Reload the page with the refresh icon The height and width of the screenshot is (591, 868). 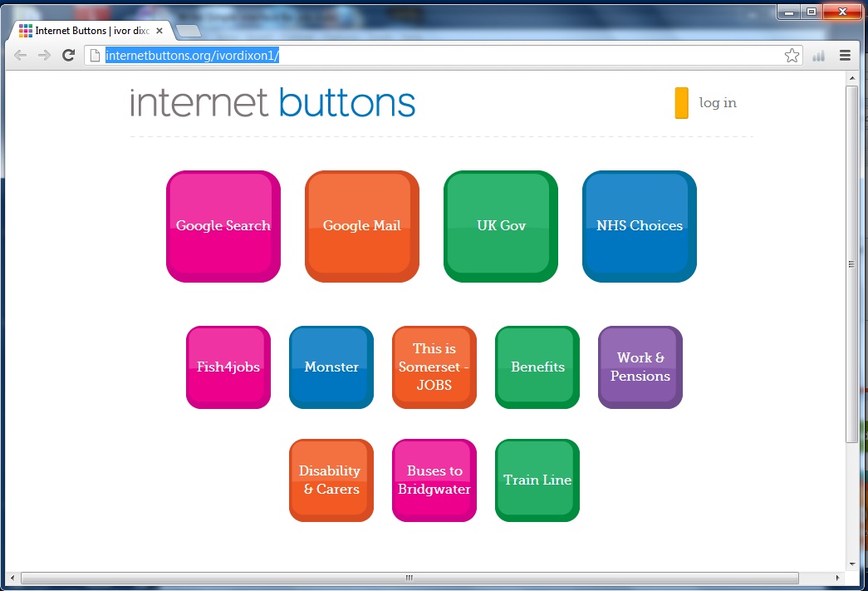pyautogui.click(x=69, y=56)
